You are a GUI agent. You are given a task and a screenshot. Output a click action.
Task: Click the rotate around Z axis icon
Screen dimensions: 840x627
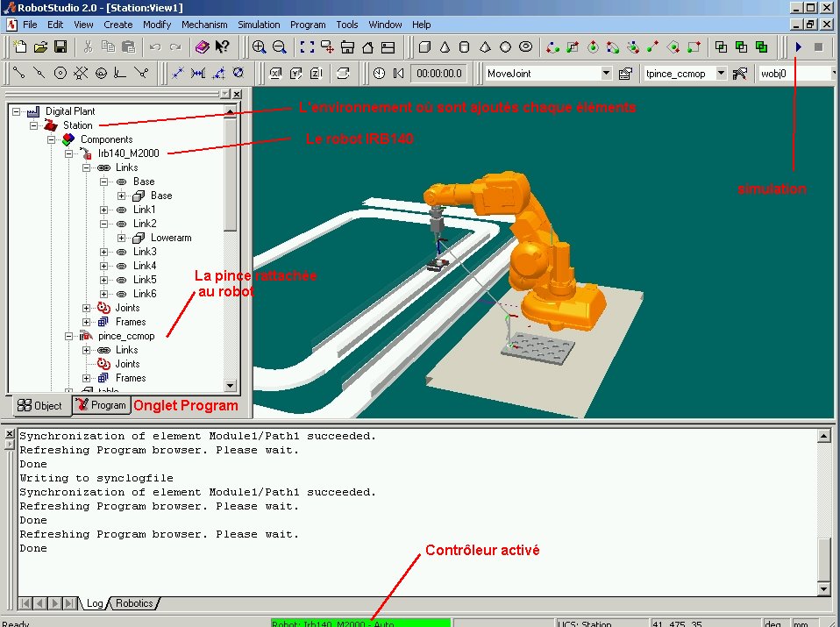[316, 73]
